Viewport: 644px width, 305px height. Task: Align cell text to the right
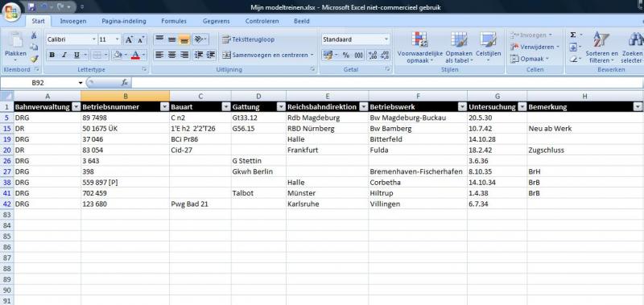pyautogui.click(x=184, y=55)
